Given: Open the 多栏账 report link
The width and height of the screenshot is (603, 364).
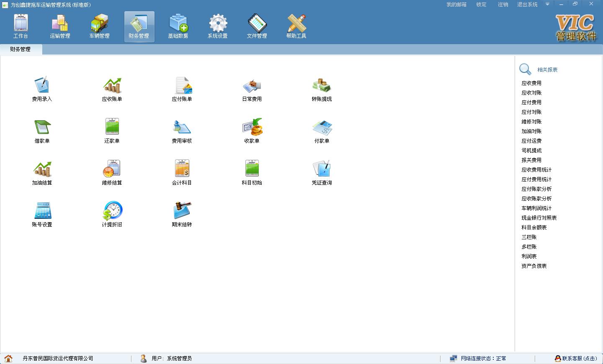Looking at the screenshot, I should [x=529, y=247].
